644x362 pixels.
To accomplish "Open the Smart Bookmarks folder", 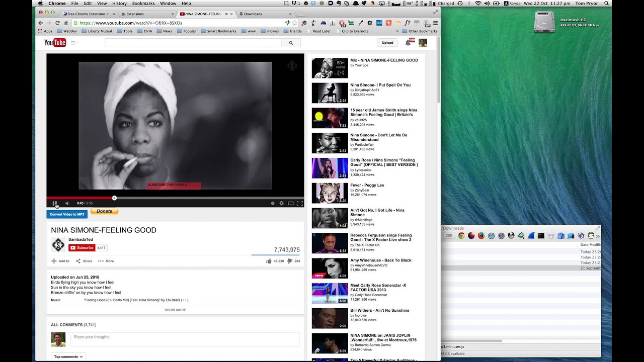I will pos(218,31).
